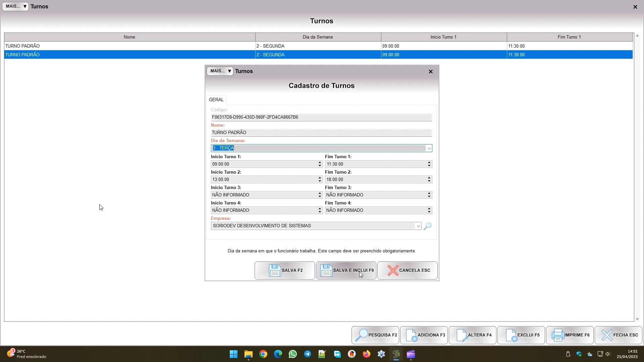The image size is (644, 362).
Task: Click the Fim Turno 1 time stepper
Action: tap(429, 164)
